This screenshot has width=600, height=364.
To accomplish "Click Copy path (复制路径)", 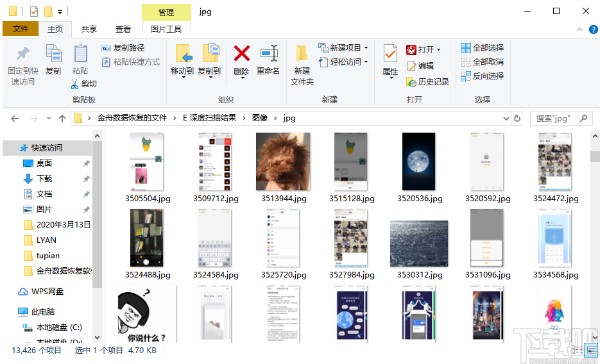I will (123, 48).
